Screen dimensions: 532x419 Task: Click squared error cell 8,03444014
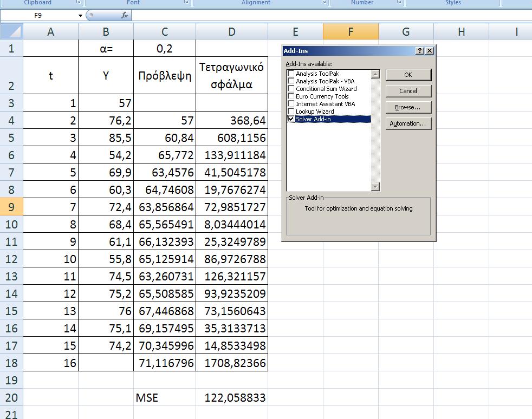tap(232, 224)
